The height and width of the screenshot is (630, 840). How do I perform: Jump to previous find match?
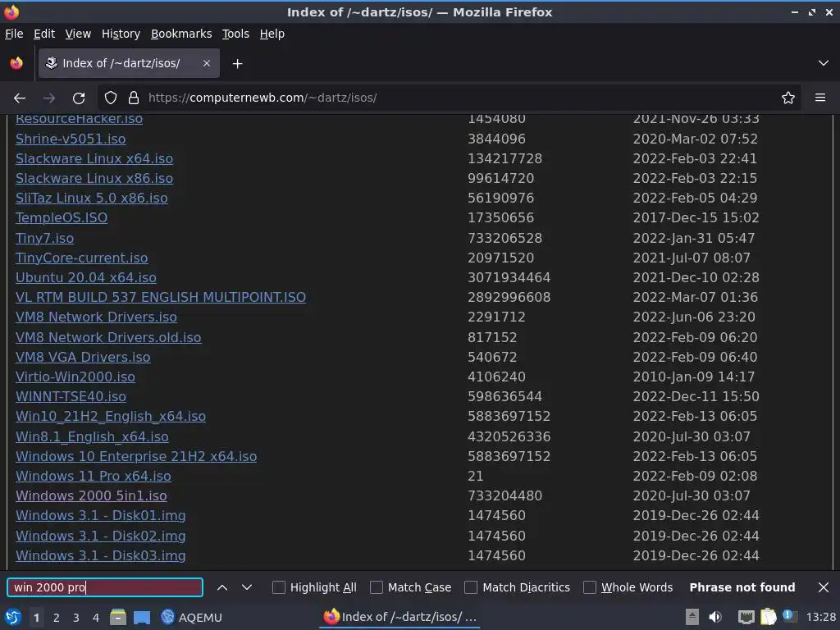point(222,587)
